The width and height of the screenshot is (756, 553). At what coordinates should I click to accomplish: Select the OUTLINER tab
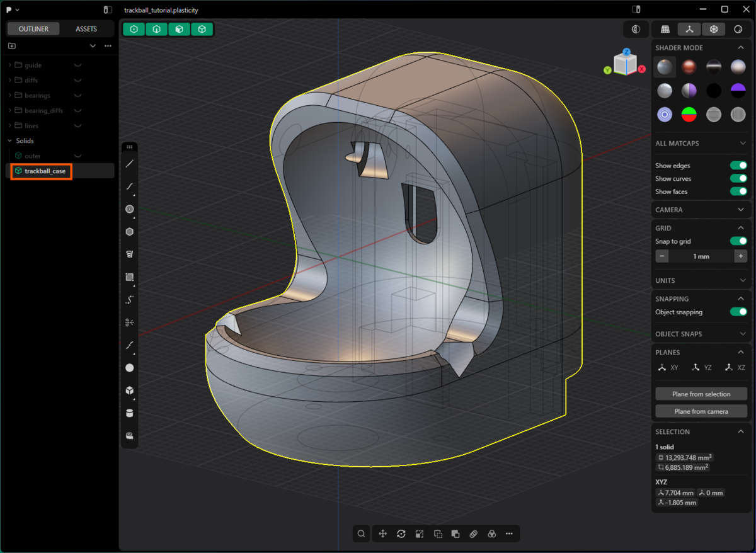click(x=33, y=29)
